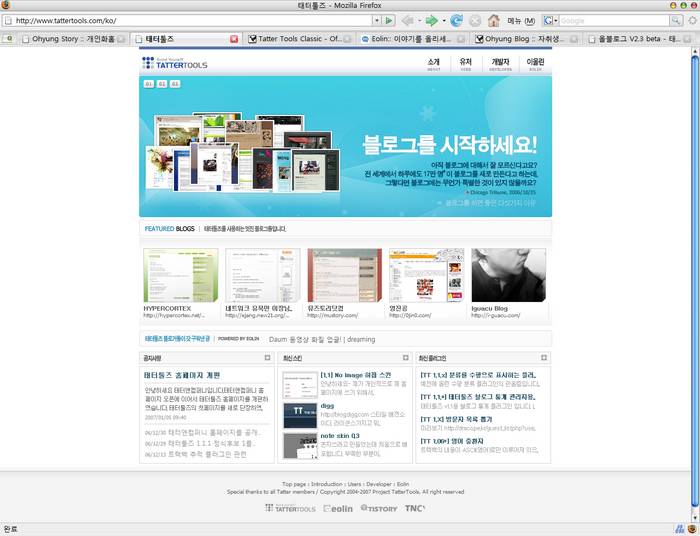Expand the 최신플러그인 panel with square icon

[544, 357]
